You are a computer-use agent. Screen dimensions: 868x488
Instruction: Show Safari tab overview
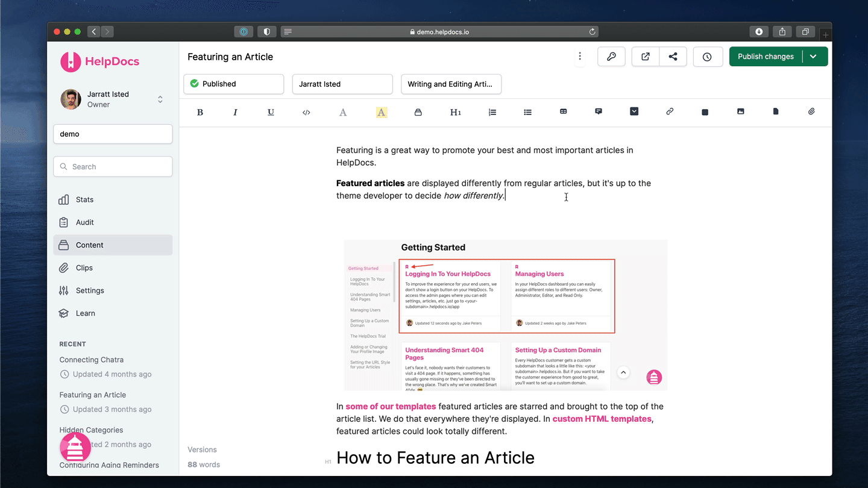(805, 32)
